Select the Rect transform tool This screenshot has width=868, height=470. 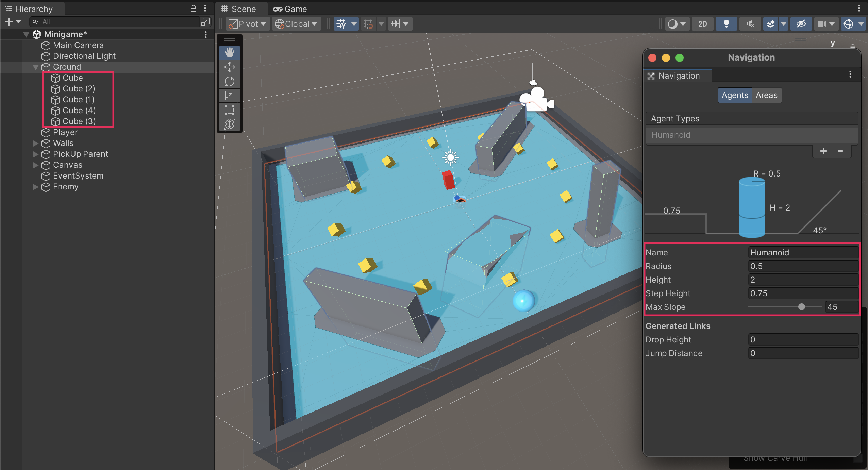pyautogui.click(x=230, y=110)
